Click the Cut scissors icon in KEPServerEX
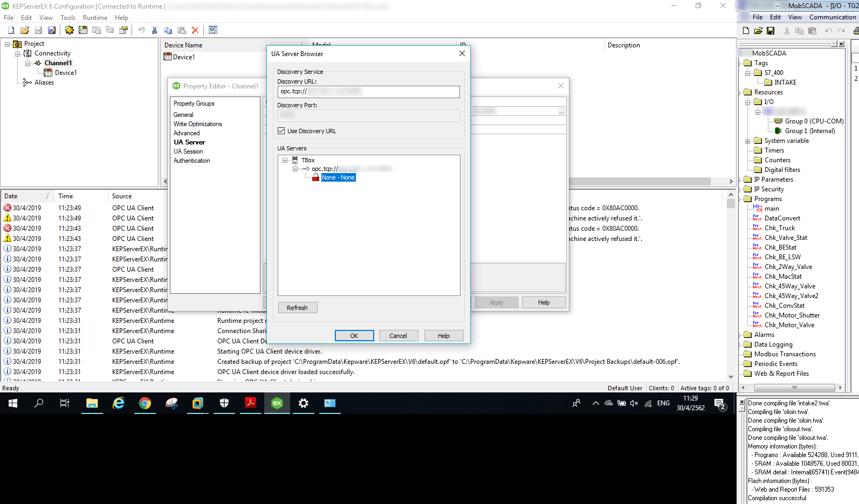The width and height of the screenshot is (859, 504). (154, 30)
